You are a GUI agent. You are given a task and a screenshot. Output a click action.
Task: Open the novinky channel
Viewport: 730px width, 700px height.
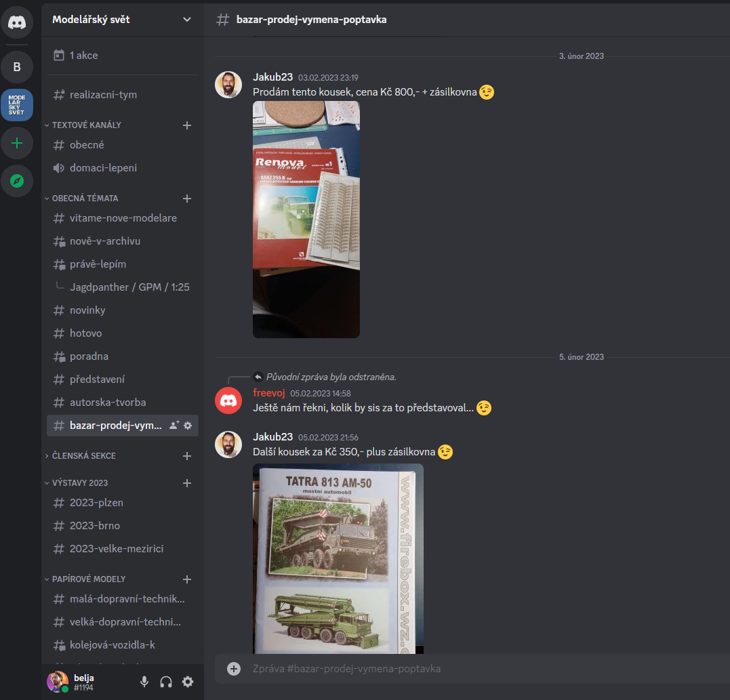point(123,310)
